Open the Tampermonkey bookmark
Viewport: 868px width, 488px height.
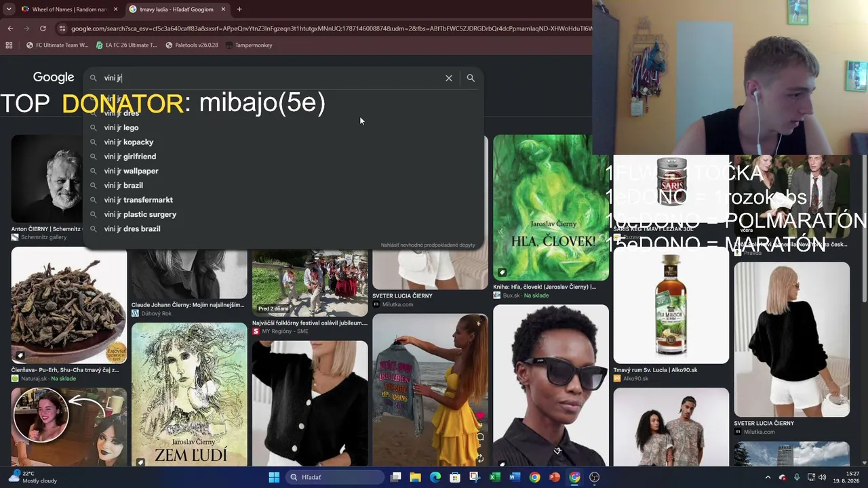249,45
